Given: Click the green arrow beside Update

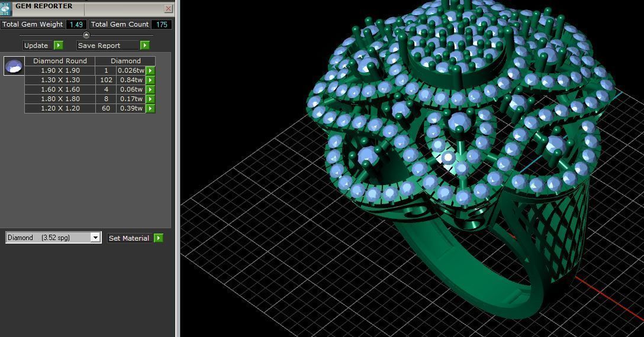Looking at the screenshot, I should click(59, 45).
